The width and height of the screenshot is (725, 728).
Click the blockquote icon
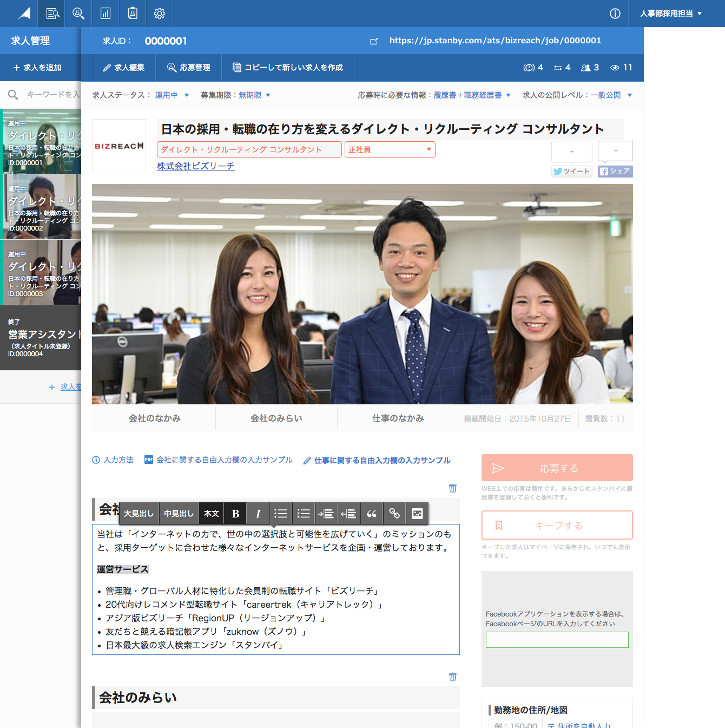[x=372, y=514]
